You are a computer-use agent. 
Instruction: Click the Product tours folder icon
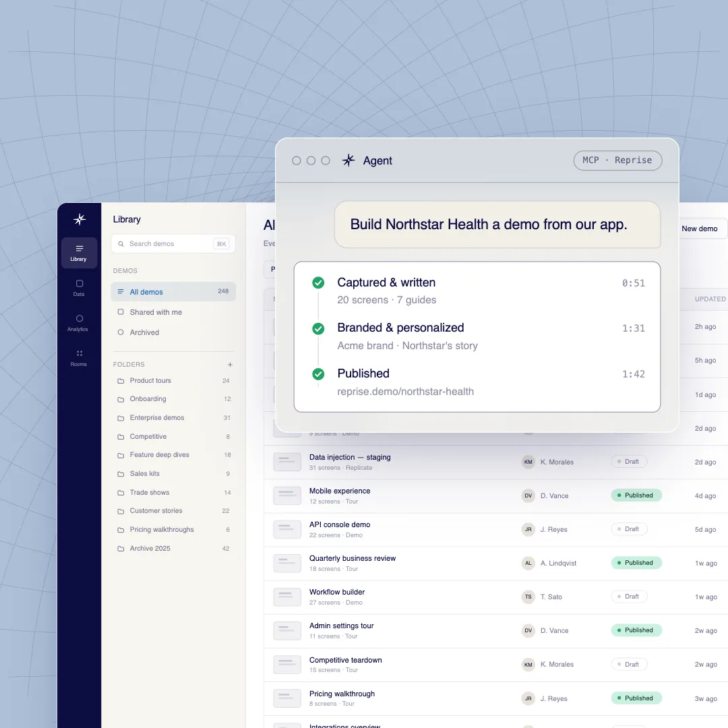[x=121, y=381]
